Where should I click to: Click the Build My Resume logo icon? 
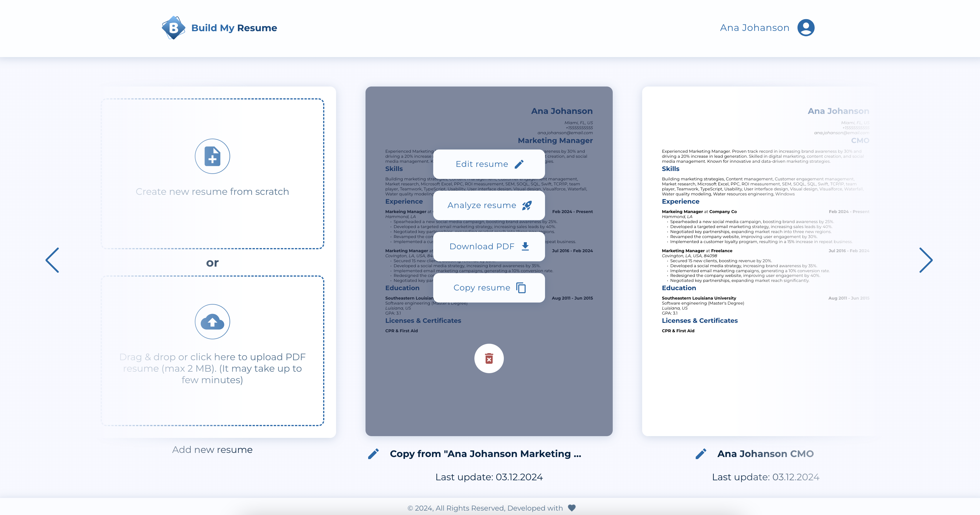pos(173,28)
